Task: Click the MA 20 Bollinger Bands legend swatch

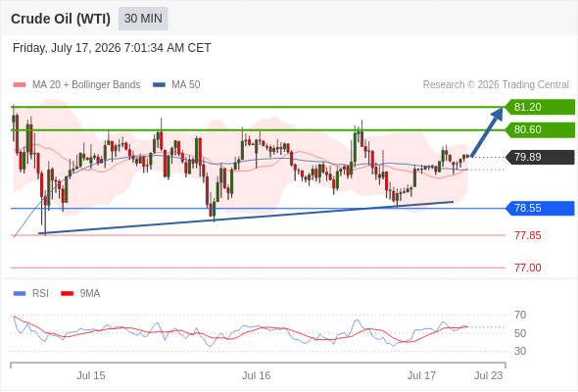Action: pos(20,85)
